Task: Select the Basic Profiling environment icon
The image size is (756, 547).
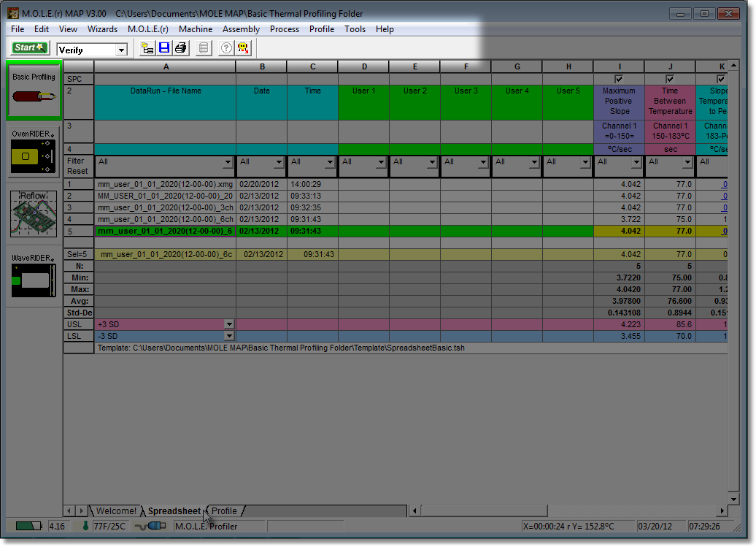Action: [34, 91]
